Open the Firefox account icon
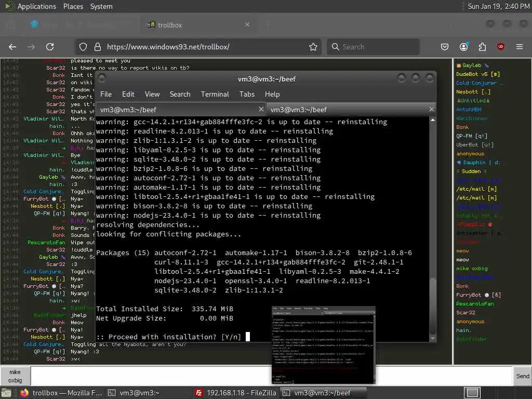The image size is (532, 399). 464,47
